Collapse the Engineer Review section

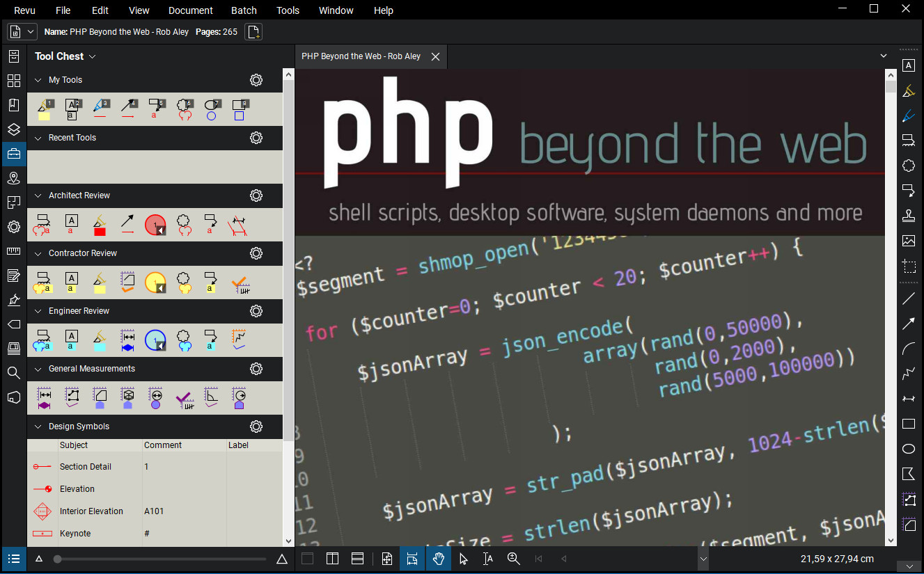click(x=38, y=311)
